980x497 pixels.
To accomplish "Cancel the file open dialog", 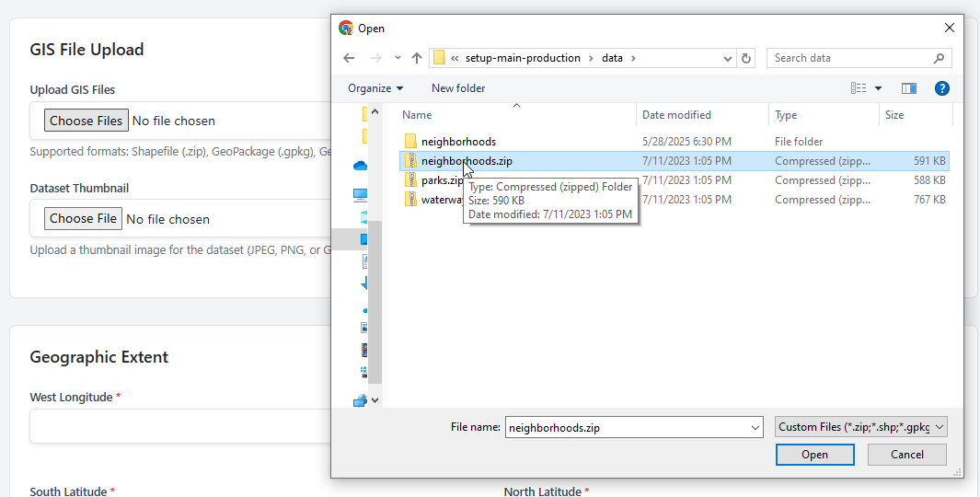I will [x=906, y=455].
